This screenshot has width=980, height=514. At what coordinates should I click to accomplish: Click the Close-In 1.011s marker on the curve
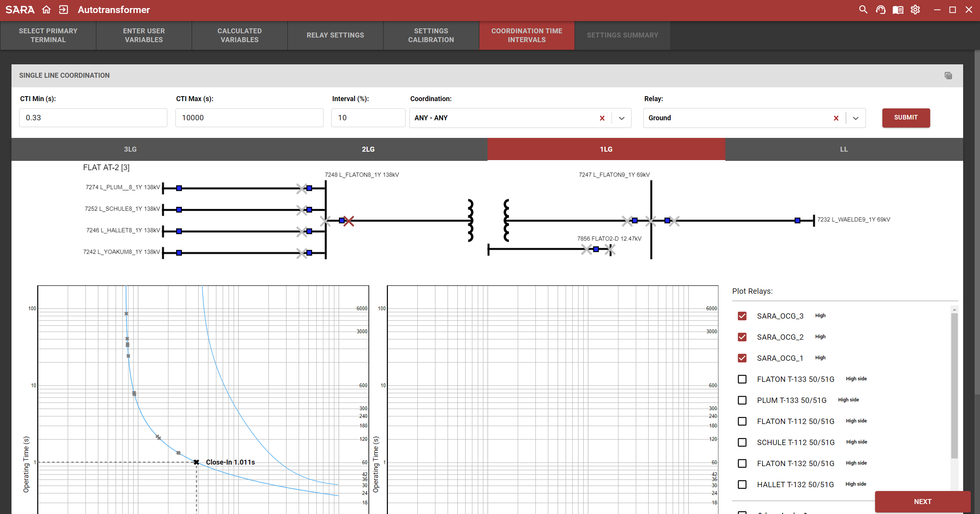[x=196, y=462]
